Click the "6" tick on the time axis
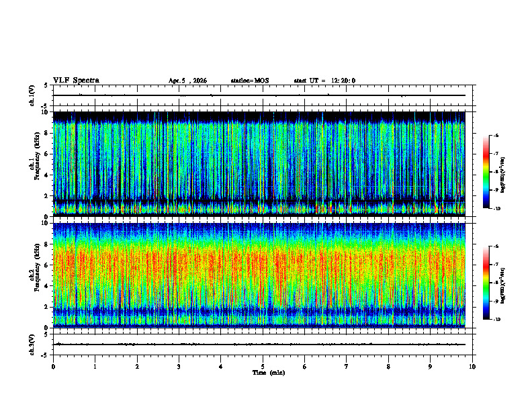The width and height of the screenshot is (532, 411). pos(305,367)
